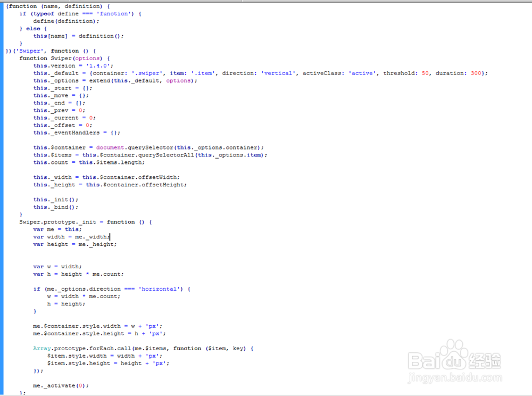Viewport: 532px width, 396px height.
Task: Click 'Array.prototype.forEach.call' line
Action: tap(143, 349)
